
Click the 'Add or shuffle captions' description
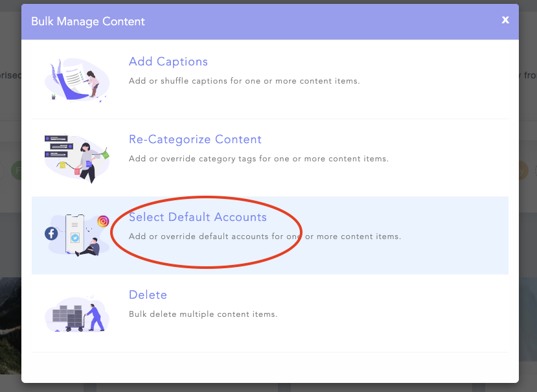coord(244,81)
